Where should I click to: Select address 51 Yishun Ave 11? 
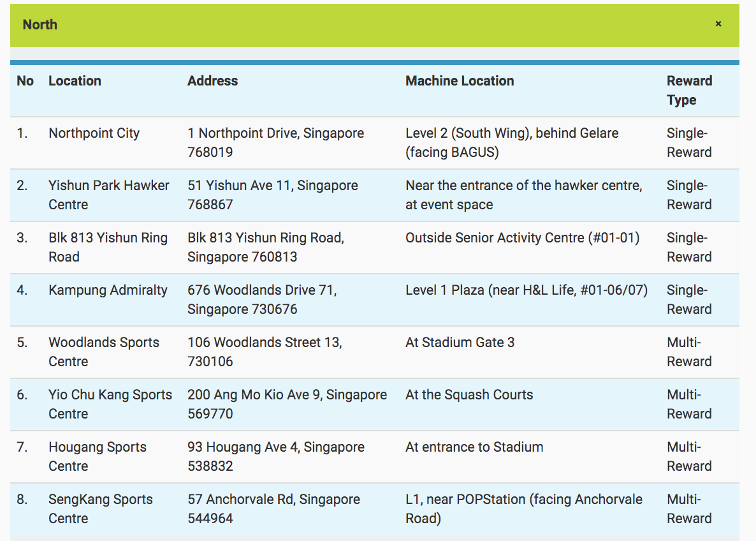coord(273,195)
